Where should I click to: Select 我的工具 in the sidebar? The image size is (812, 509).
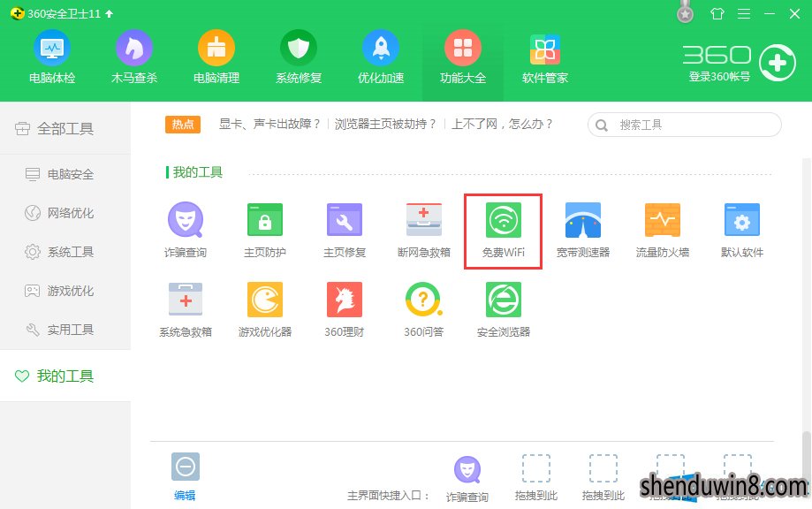click(x=65, y=376)
